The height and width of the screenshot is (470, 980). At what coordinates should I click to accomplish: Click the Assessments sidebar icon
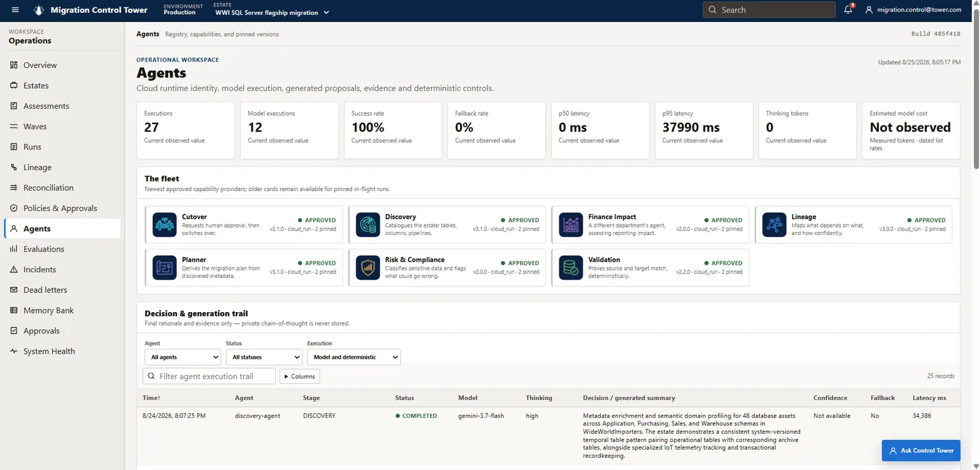14,106
